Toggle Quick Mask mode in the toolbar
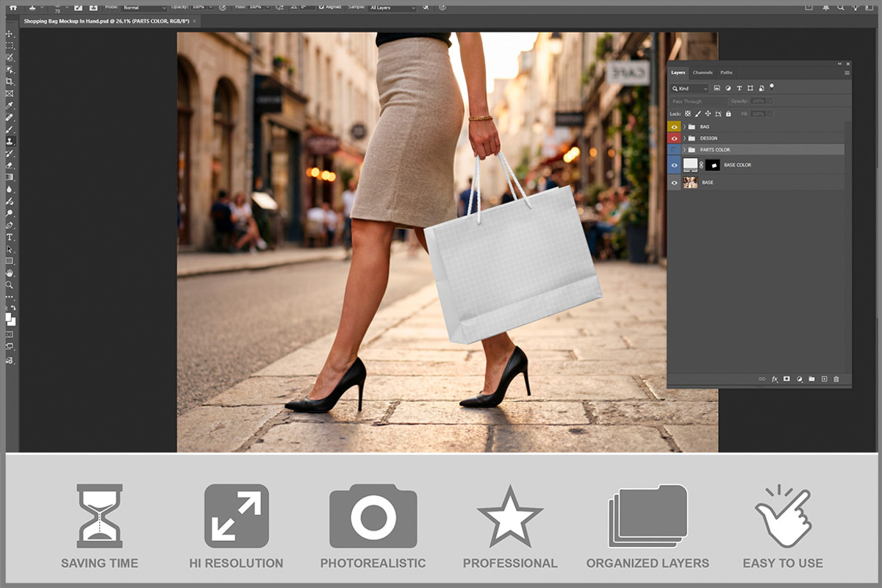882x588 pixels. [10, 334]
